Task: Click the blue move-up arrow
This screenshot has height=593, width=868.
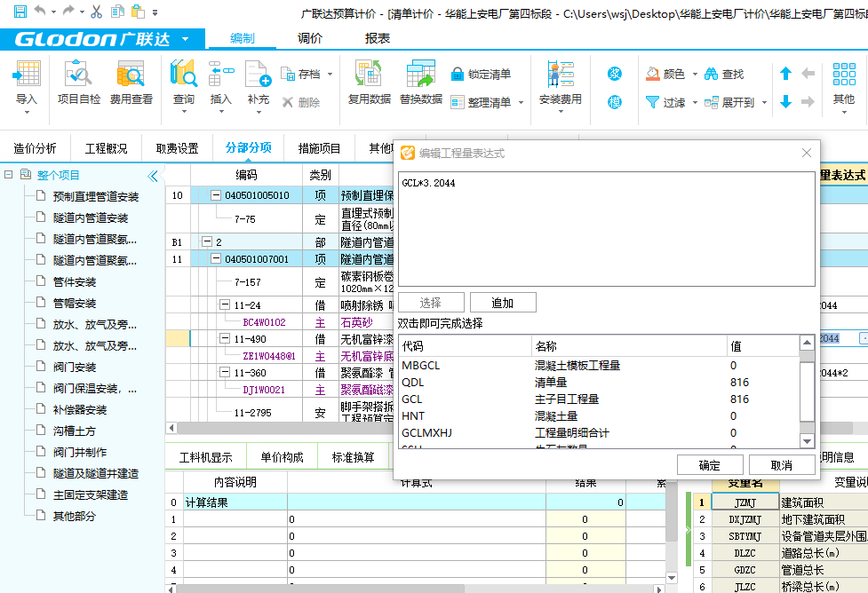Action: pos(785,73)
